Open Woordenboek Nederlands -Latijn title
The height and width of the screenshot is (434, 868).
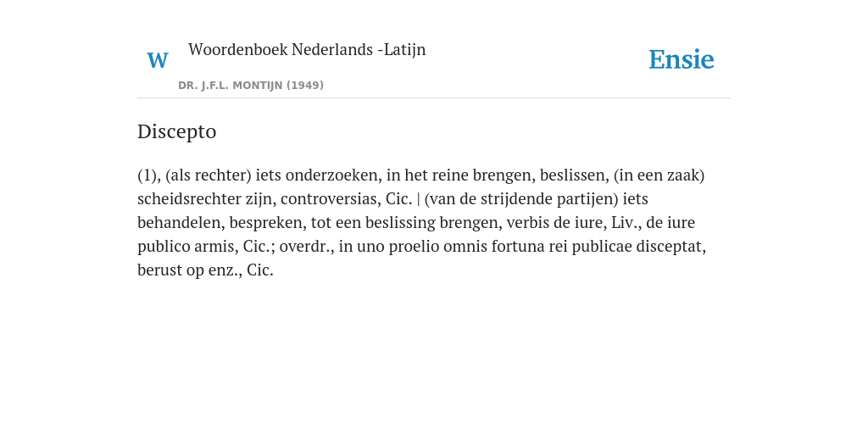307,49
